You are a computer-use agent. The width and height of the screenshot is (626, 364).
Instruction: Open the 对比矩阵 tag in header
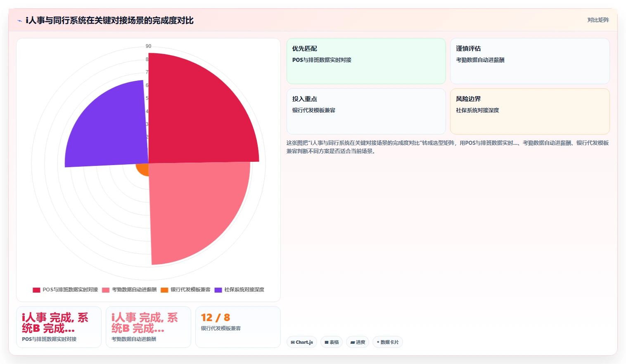(x=598, y=20)
